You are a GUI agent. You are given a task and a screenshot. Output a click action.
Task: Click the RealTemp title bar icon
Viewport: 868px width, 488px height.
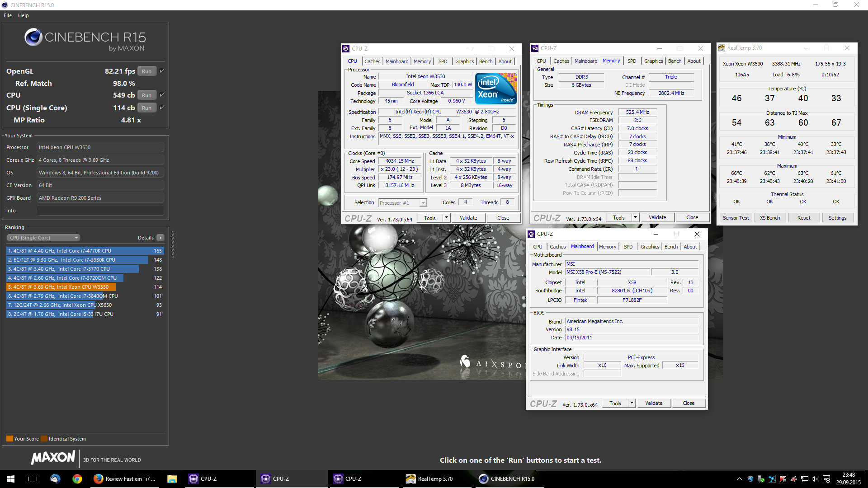[x=722, y=48]
